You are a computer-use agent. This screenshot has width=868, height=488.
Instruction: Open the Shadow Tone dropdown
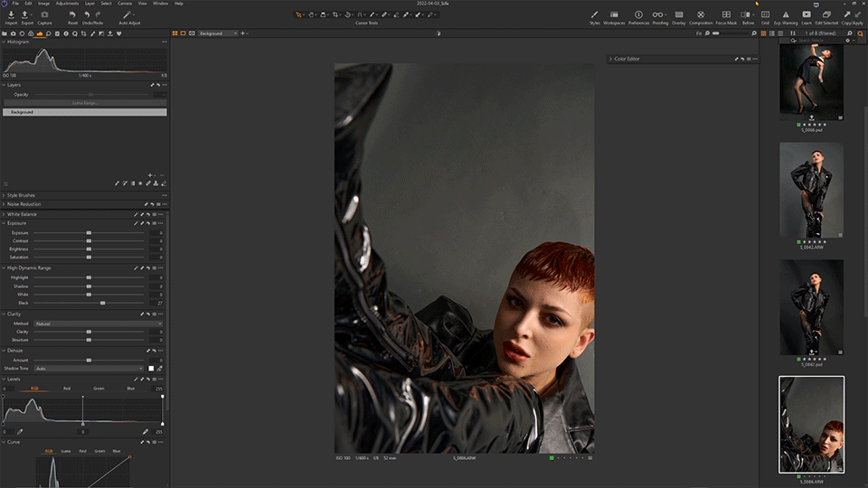tap(89, 369)
